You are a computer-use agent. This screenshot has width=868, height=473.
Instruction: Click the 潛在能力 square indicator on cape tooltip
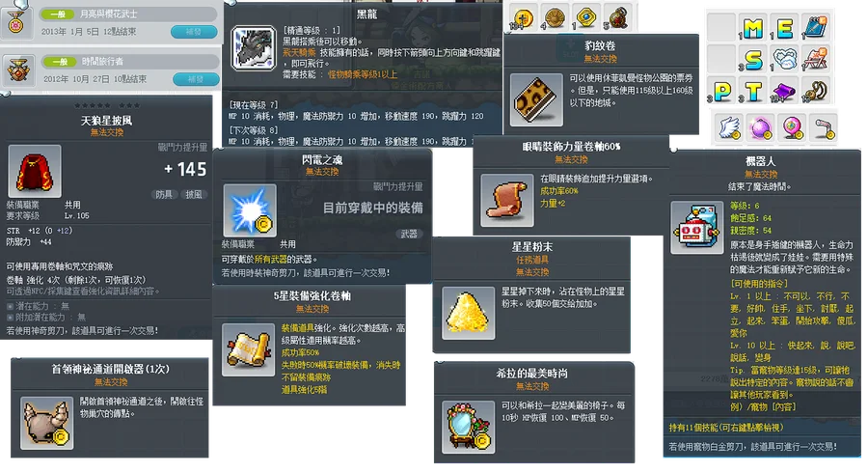(x=10, y=306)
